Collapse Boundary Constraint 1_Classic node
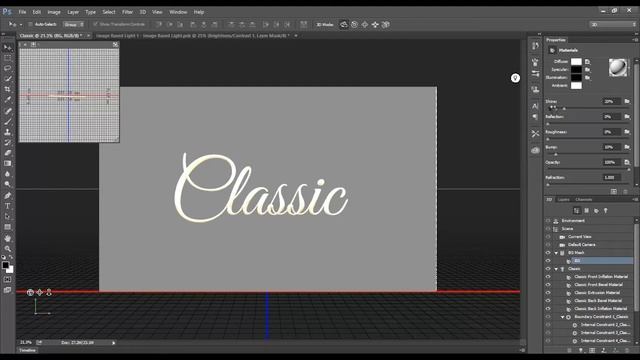Viewport: 640px width, 360px height. [x=562, y=317]
